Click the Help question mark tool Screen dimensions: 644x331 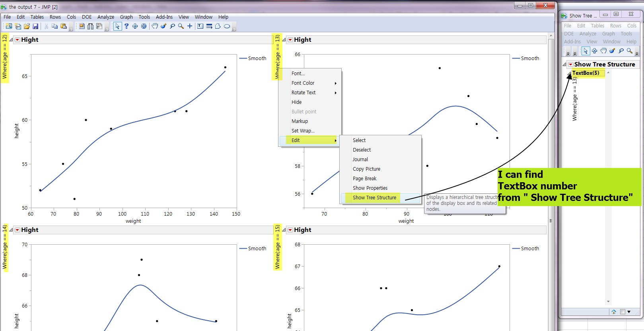(x=126, y=26)
